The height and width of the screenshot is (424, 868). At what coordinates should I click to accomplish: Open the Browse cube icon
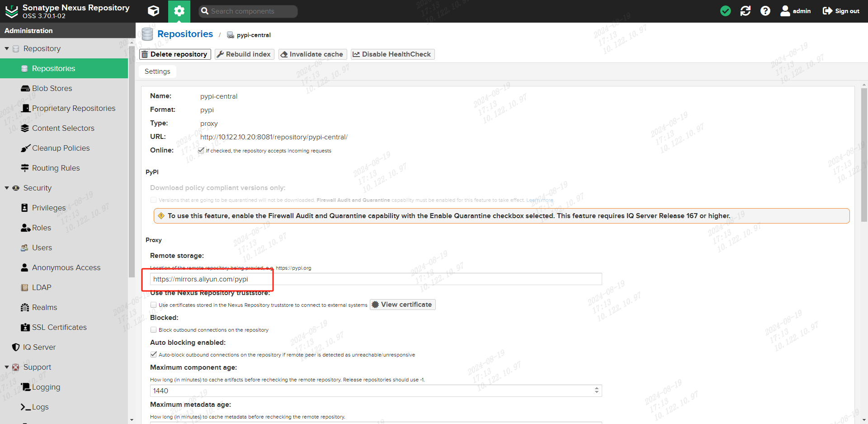pyautogui.click(x=153, y=11)
